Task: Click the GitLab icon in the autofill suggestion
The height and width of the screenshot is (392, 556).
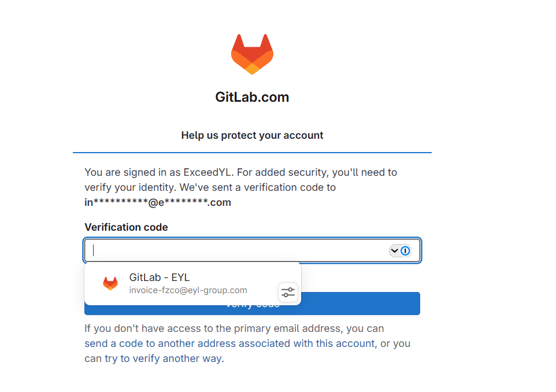Action: click(x=110, y=283)
